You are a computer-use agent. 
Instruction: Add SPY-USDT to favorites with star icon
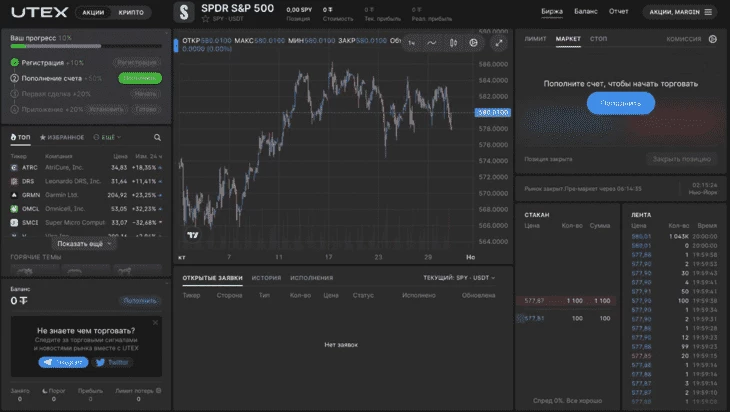pos(205,19)
